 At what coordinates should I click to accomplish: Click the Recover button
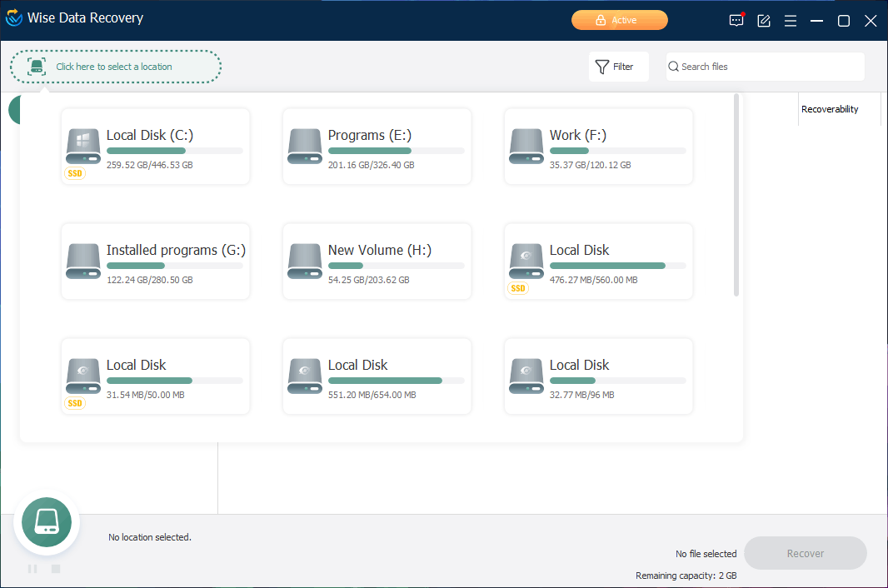coord(806,554)
